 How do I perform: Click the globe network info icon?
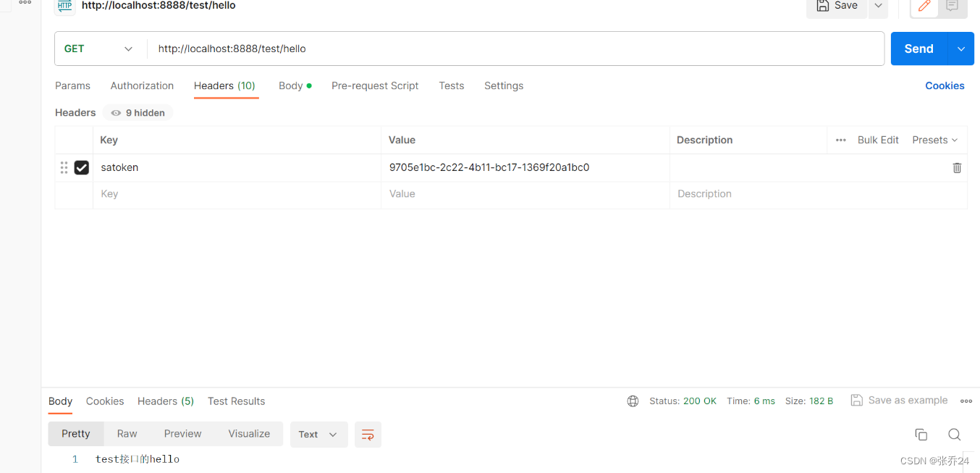coord(633,400)
